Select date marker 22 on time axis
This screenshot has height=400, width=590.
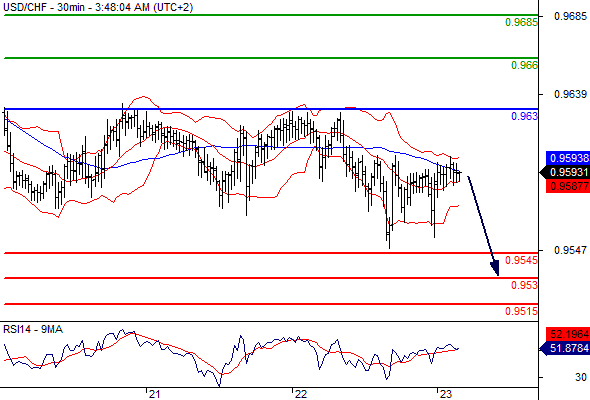click(x=301, y=394)
